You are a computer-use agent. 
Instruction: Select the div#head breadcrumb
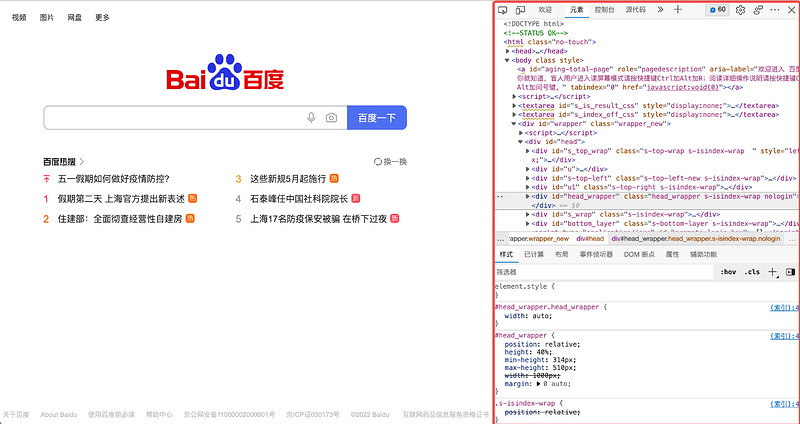(590, 239)
